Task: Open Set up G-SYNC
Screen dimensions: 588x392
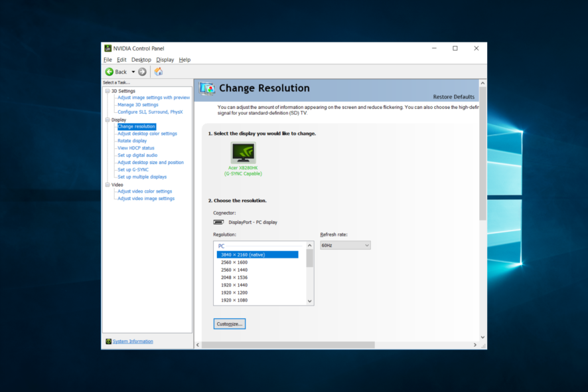Action: tap(133, 169)
